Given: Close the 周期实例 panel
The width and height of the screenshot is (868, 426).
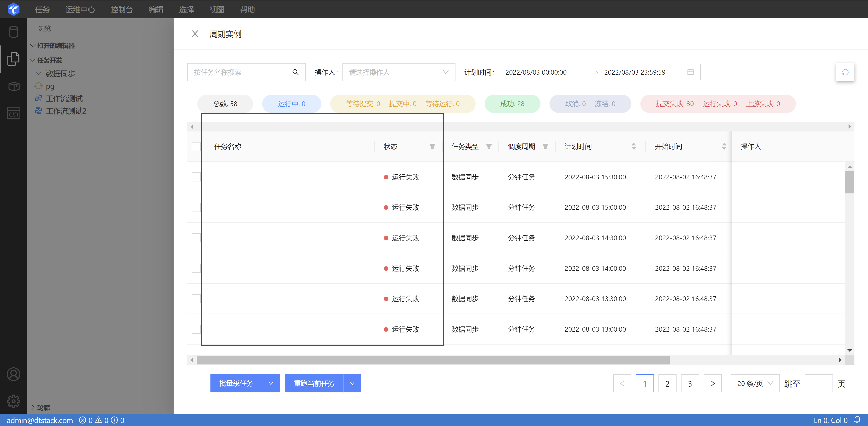Looking at the screenshot, I should pos(195,34).
